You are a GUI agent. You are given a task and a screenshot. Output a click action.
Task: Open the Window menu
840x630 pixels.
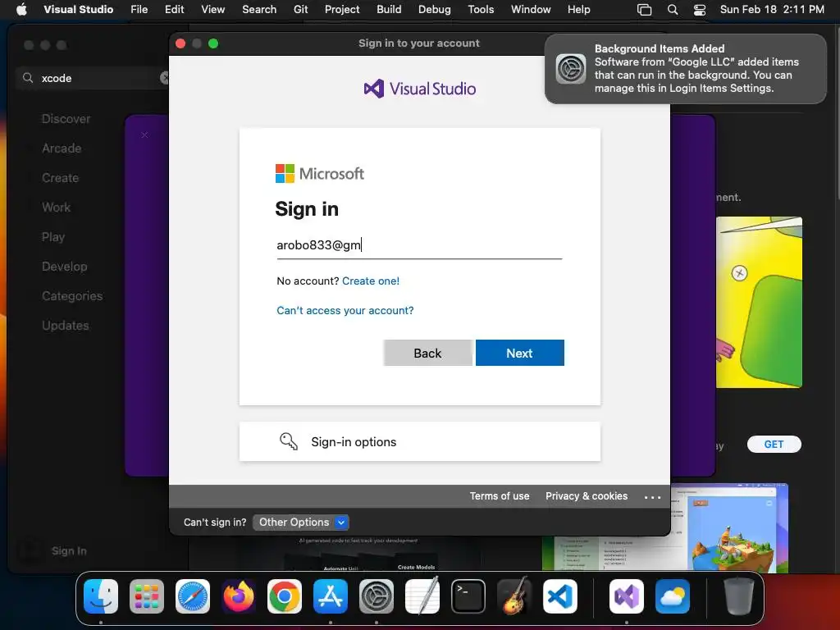pyautogui.click(x=531, y=9)
